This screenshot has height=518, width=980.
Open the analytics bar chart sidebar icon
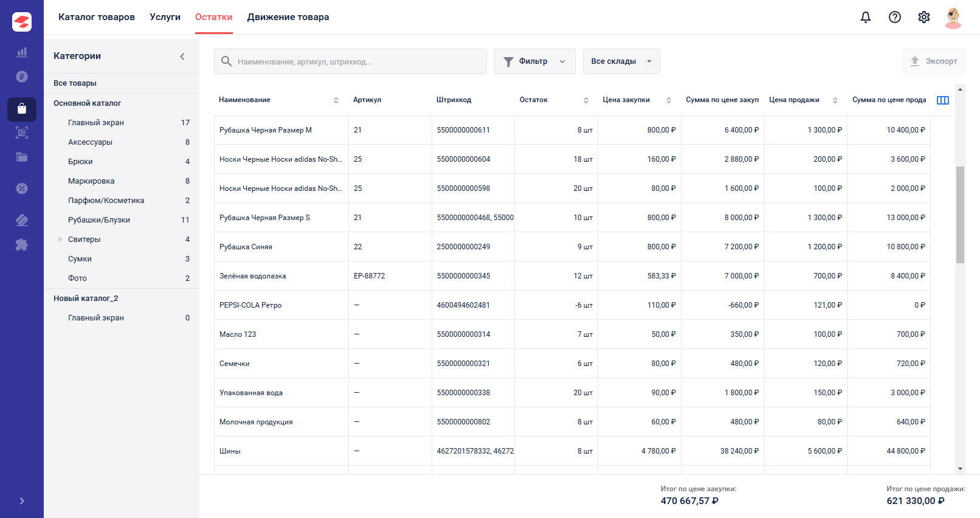click(x=22, y=52)
